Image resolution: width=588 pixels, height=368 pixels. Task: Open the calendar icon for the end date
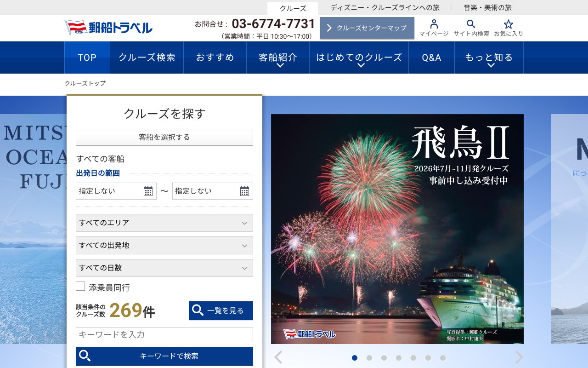click(x=245, y=191)
